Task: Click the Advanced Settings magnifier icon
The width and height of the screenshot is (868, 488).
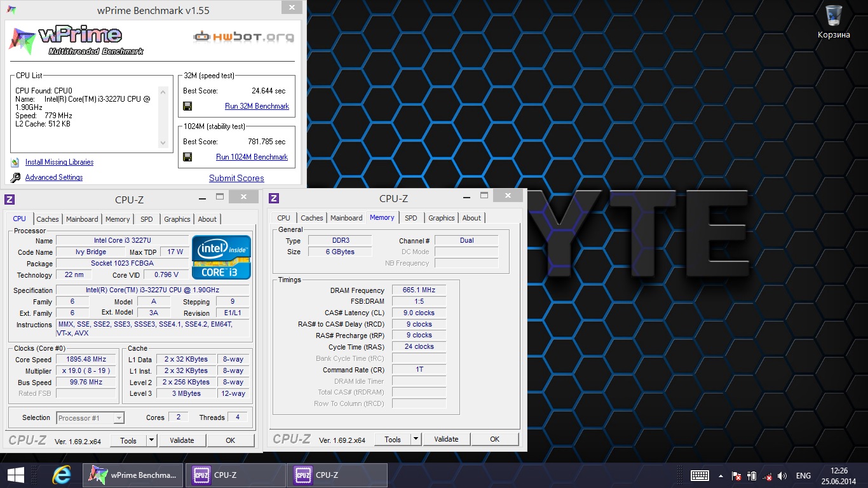Action: point(15,178)
